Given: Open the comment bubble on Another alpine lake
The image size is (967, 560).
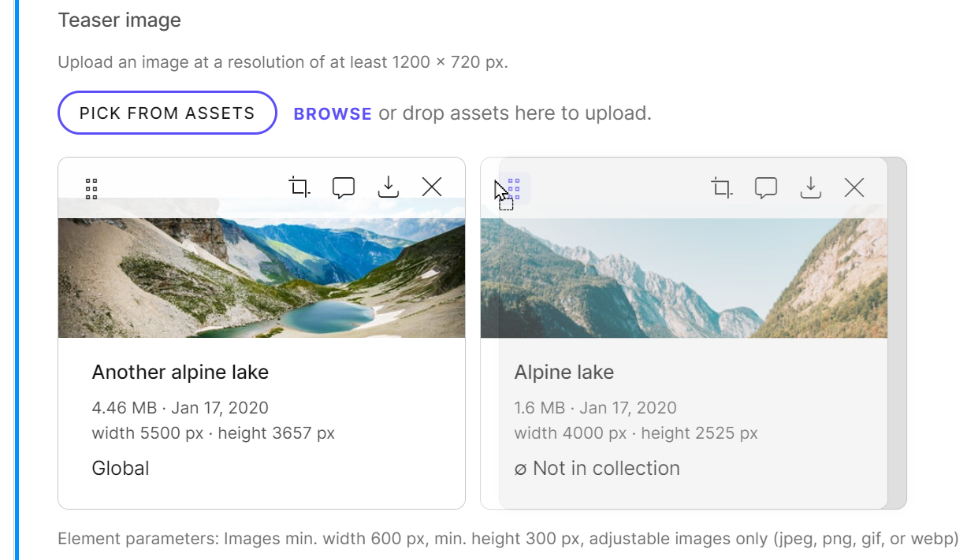Looking at the screenshot, I should pyautogui.click(x=343, y=187).
